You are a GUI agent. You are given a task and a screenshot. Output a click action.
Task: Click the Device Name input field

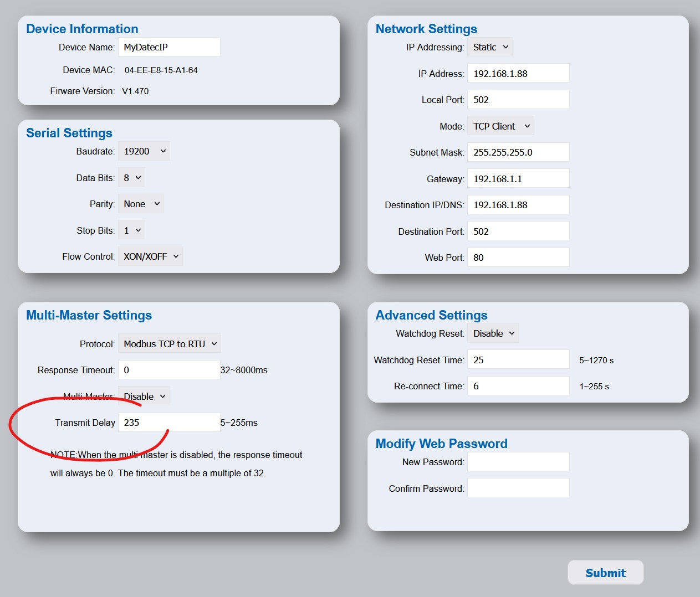[169, 47]
